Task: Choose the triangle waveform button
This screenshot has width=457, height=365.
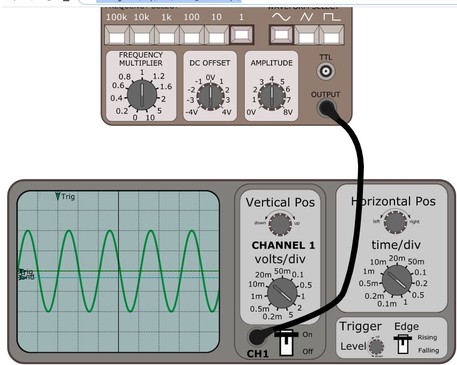Action: click(x=307, y=35)
